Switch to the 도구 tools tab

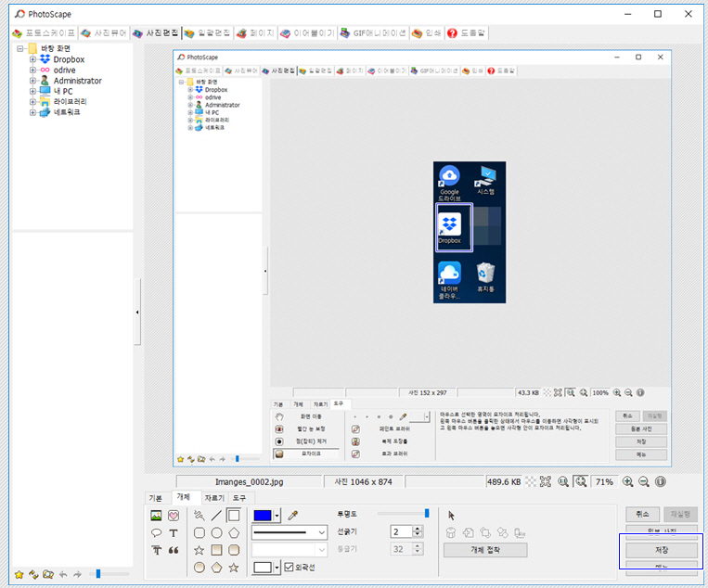coord(239,498)
